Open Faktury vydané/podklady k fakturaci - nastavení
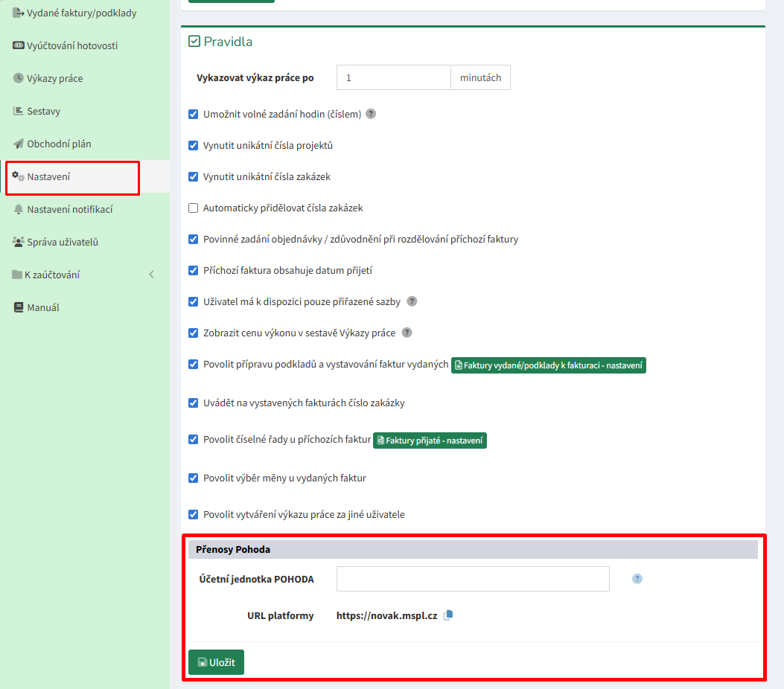Image resolution: width=784 pixels, height=689 pixels. 548,365
